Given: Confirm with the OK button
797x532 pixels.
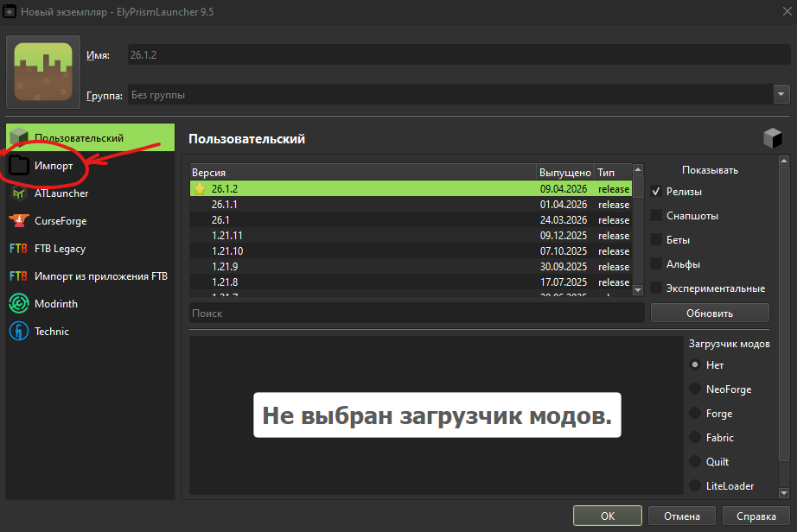Looking at the screenshot, I should point(608,516).
